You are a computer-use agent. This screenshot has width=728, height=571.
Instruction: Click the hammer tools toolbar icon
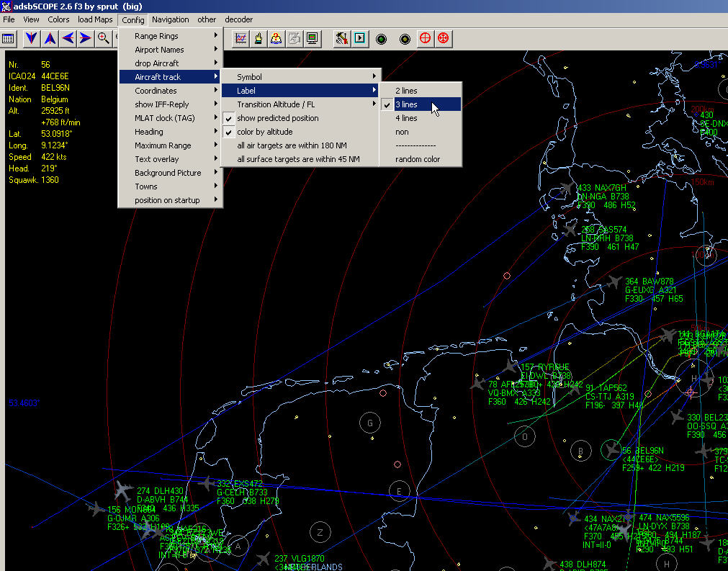coord(342,39)
